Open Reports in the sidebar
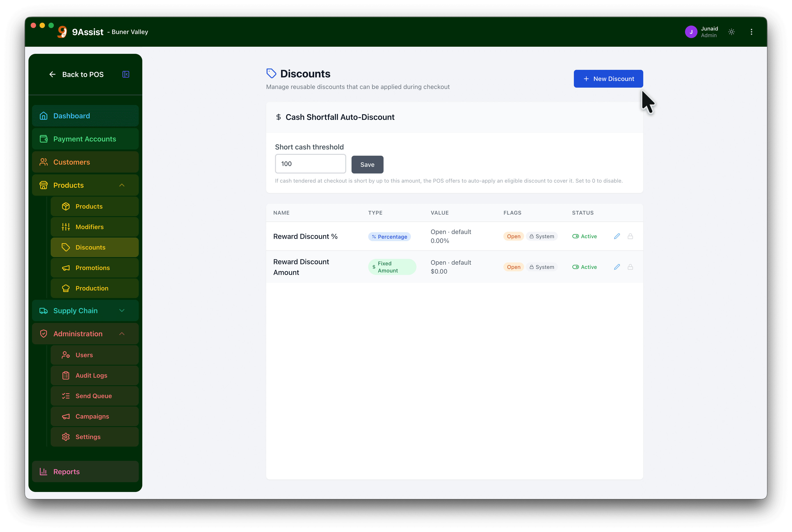792x532 pixels. point(85,472)
